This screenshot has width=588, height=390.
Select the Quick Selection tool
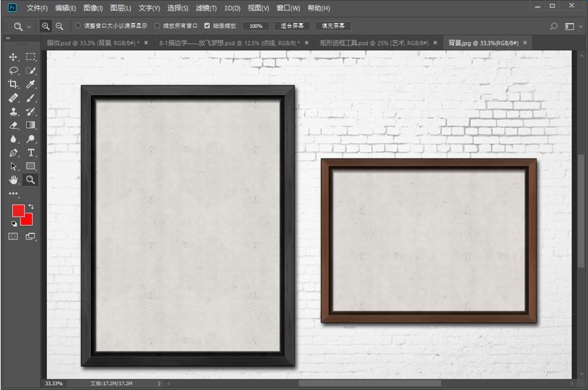(x=31, y=71)
